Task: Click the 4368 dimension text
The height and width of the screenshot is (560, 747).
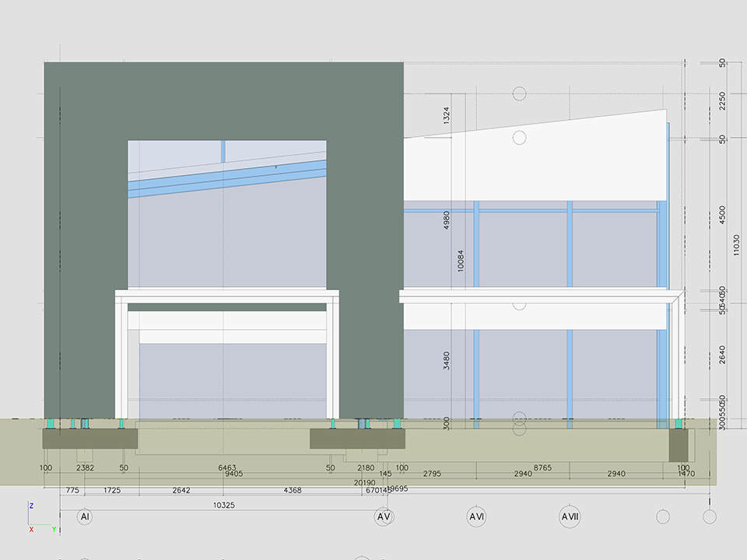Action: point(293,490)
